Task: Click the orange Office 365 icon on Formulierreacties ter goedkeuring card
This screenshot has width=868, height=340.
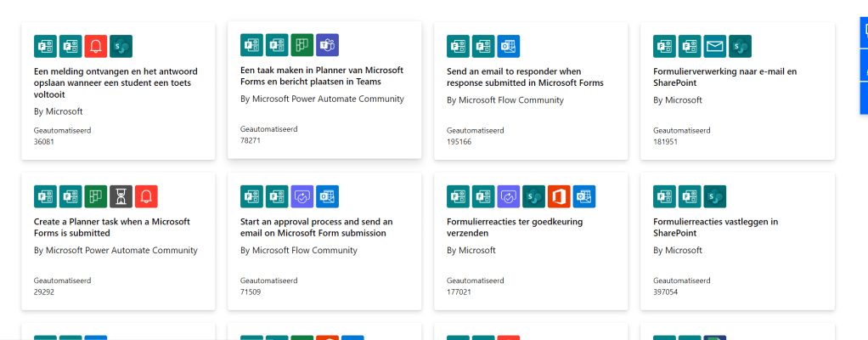Action: click(x=558, y=196)
